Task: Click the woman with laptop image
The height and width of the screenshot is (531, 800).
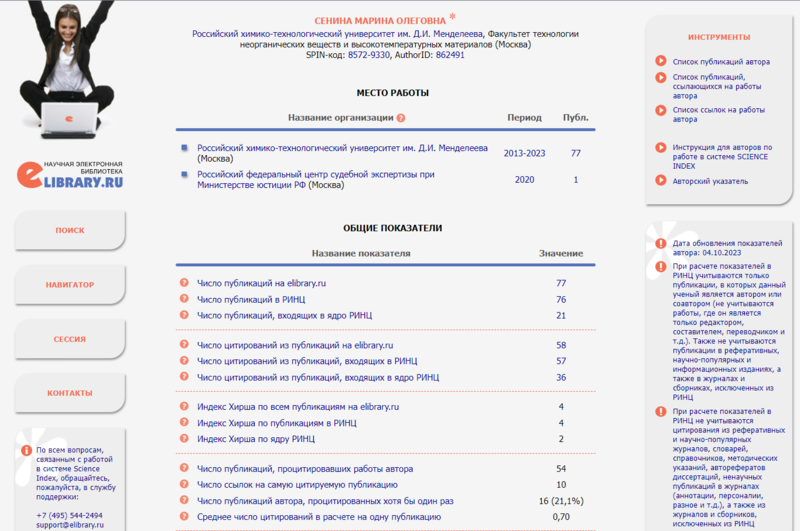Action: click(x=67, y=70)
